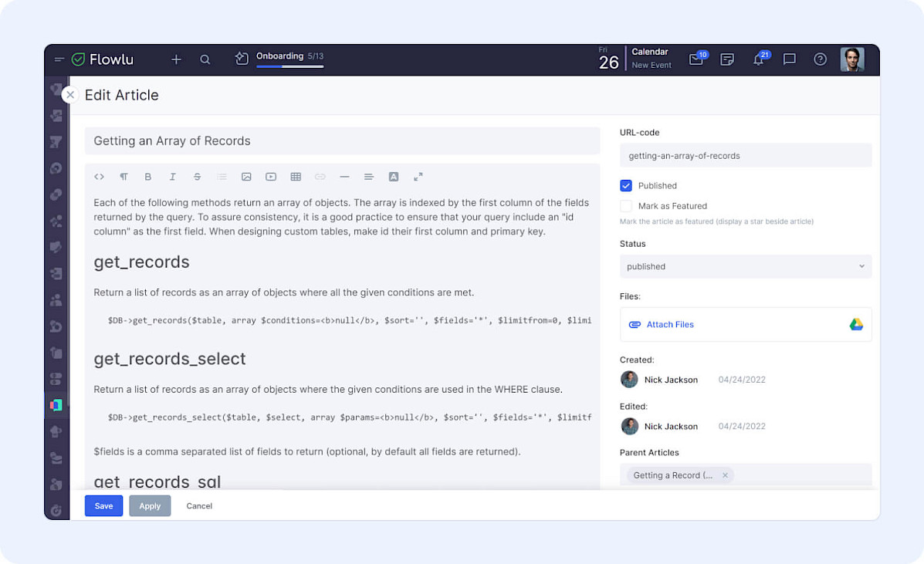The height and width of the screenshot is (564, 924).
Task: Apply italic formatting to article text
Action: click(173, 177)
